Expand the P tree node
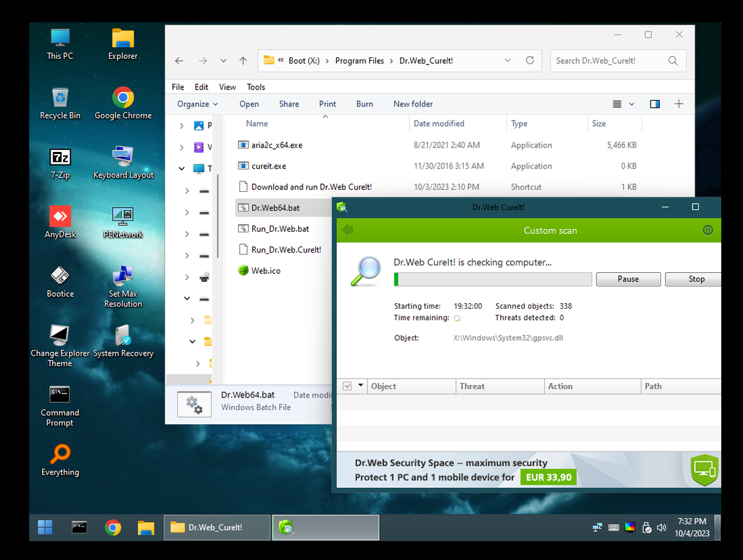This screenshot has width=743, height=560. click(x=181, y=125)
